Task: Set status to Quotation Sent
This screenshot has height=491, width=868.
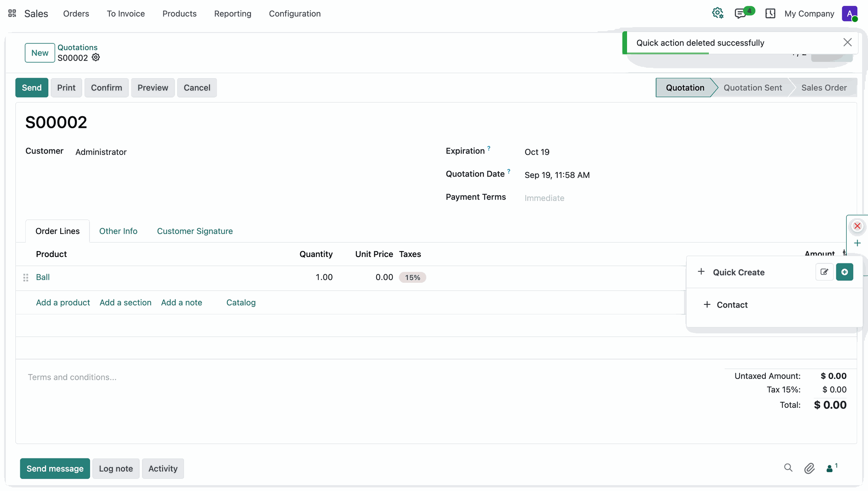Action: point(752,88)
